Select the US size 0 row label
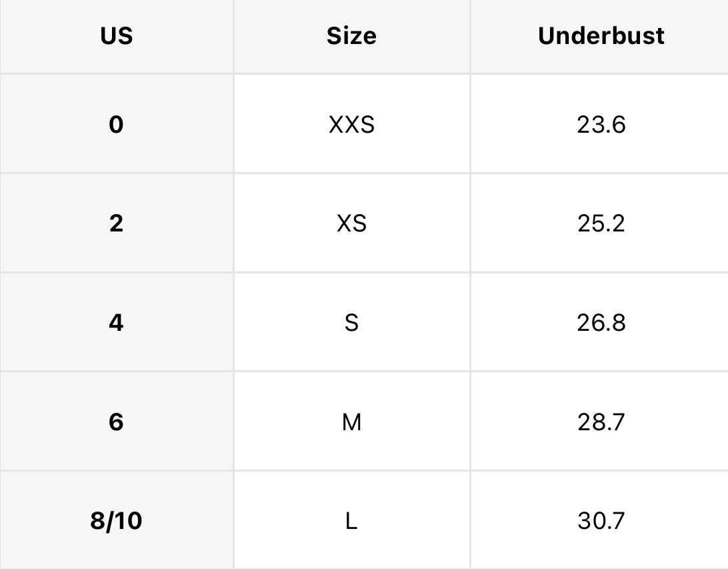Image resolution: width=728 pixels, height=569 pixels. tap(116, 125)
